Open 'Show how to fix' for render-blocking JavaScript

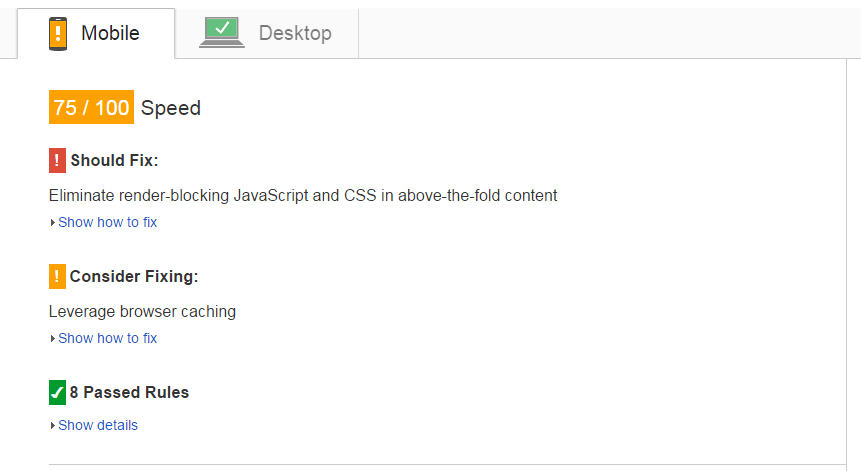coord(107,222)
